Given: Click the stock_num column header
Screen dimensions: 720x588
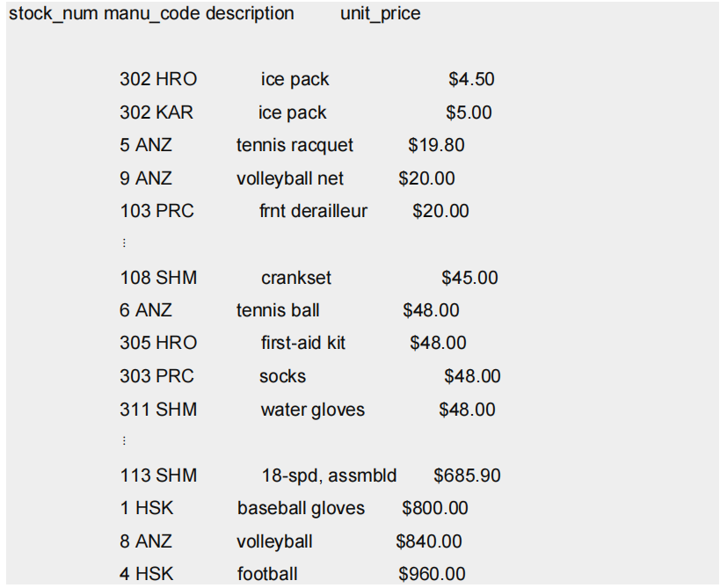Looking at the screenshot, I should [x=54, y=14].
